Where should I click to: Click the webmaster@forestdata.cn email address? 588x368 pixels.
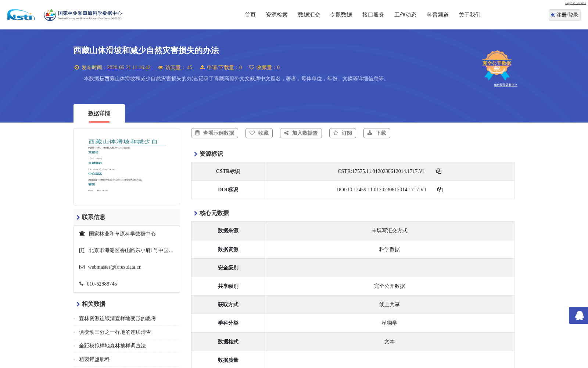[x=115, y=267]
